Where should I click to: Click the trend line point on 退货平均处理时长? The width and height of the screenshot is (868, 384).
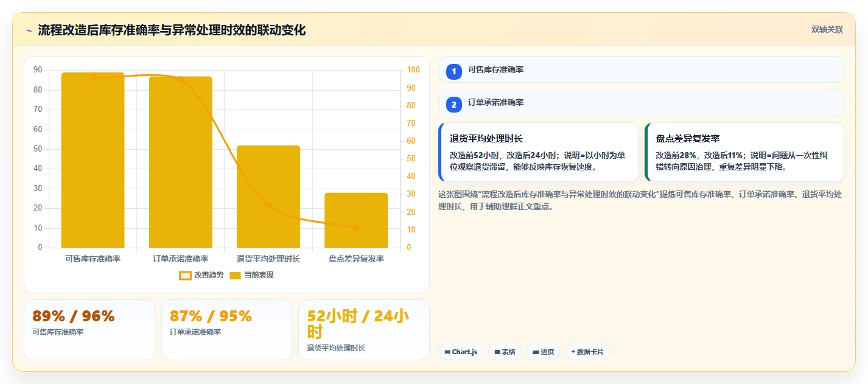click(268, 205)
